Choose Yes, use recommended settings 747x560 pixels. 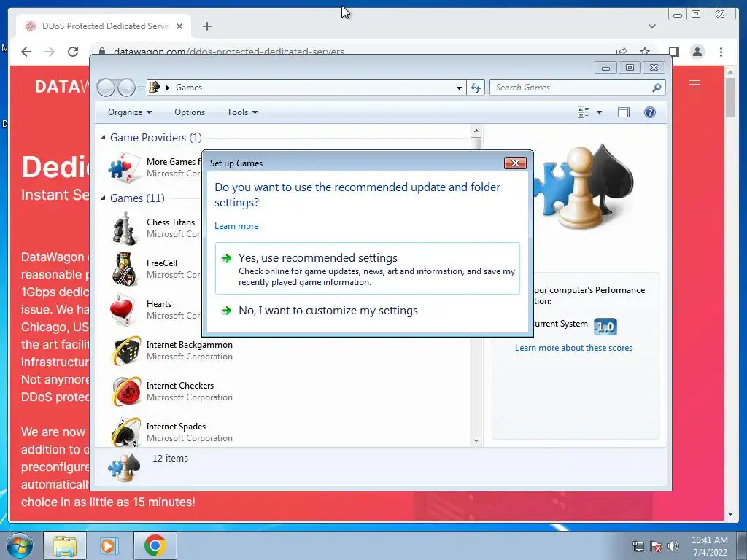pos(368,268)
